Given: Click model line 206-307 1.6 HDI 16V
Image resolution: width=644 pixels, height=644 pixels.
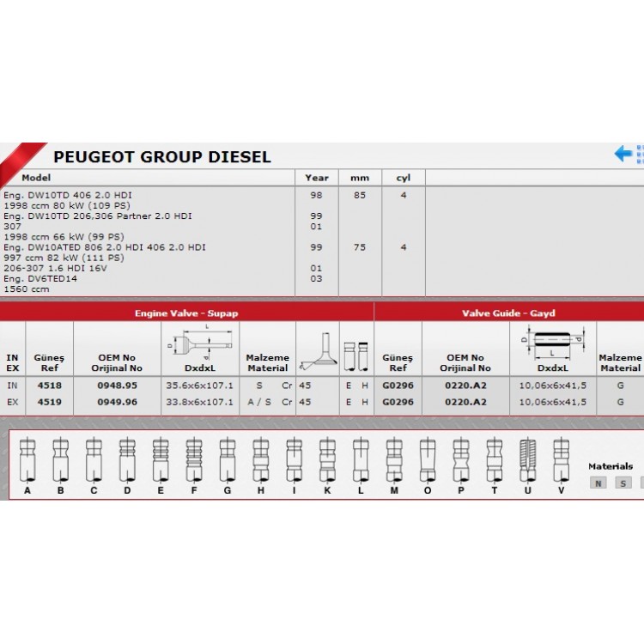Looking at the screenshot, I should click(56, 268).
